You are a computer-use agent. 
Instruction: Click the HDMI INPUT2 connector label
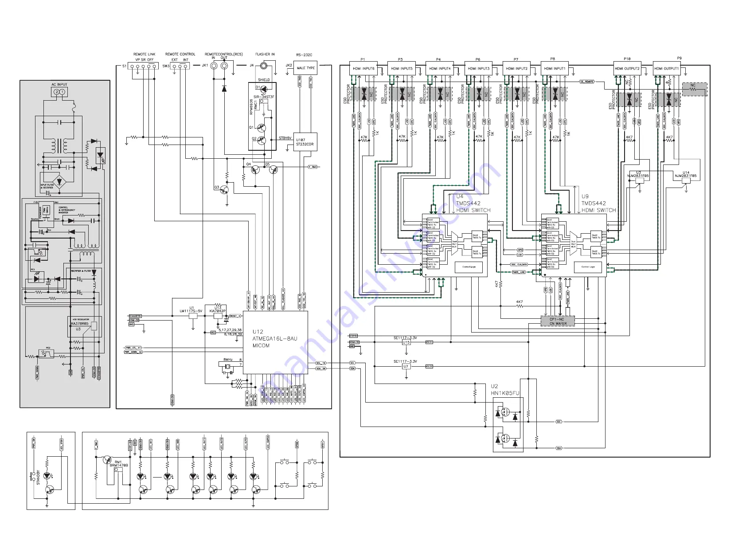[x=517, y=69]
